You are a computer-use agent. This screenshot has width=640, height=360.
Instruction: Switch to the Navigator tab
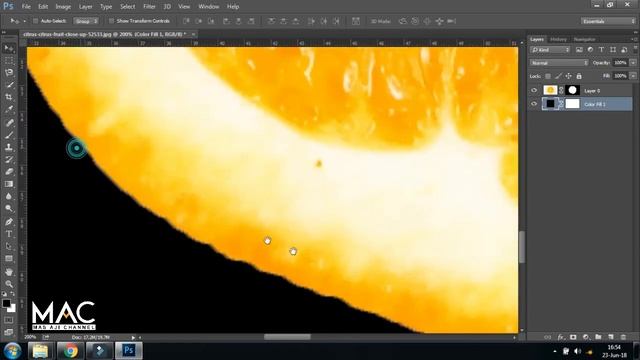(584, 40)
